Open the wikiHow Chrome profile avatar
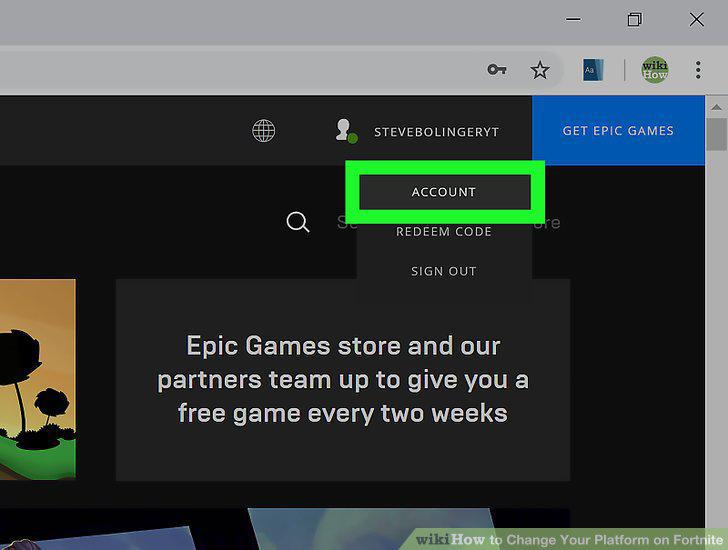728x550 pixels. coord(655,70)
